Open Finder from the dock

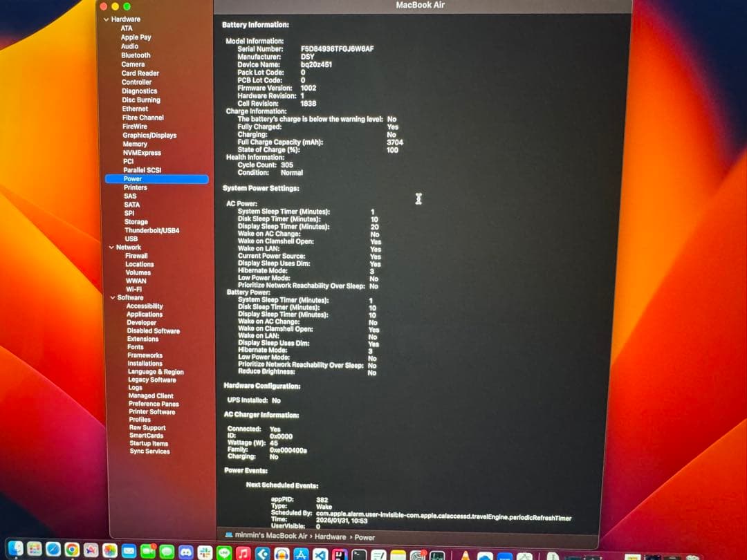coord(15,549)
